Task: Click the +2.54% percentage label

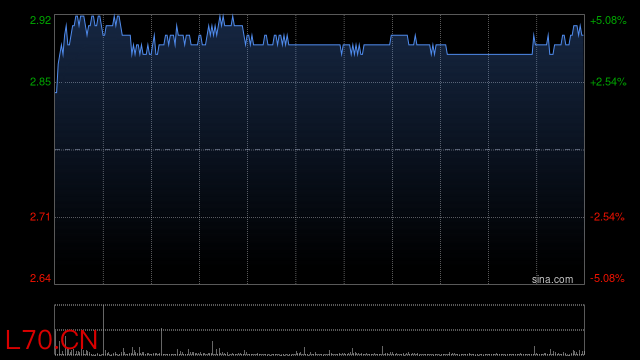Action: (x=608, y=82)
